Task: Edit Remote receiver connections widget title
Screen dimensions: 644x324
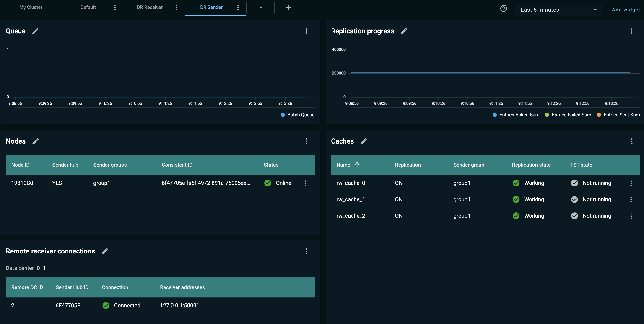Action: 105,251
